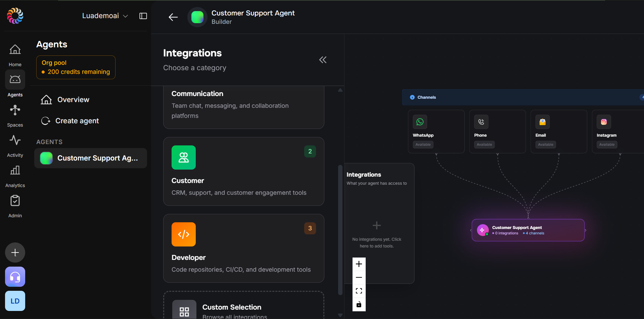Click the WhatsApp channel icon

[x=420, y=122]
